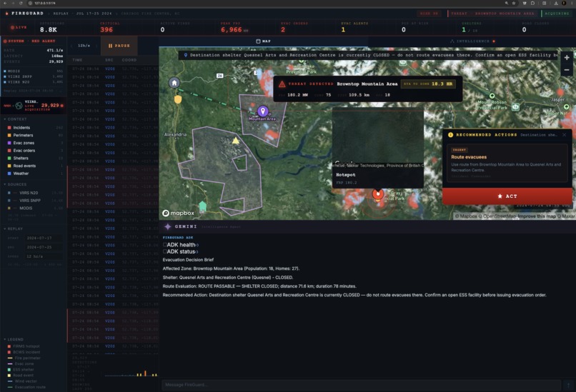
Task: Select the red hotspot marker below the Hotspot popup
Action: 378,194
